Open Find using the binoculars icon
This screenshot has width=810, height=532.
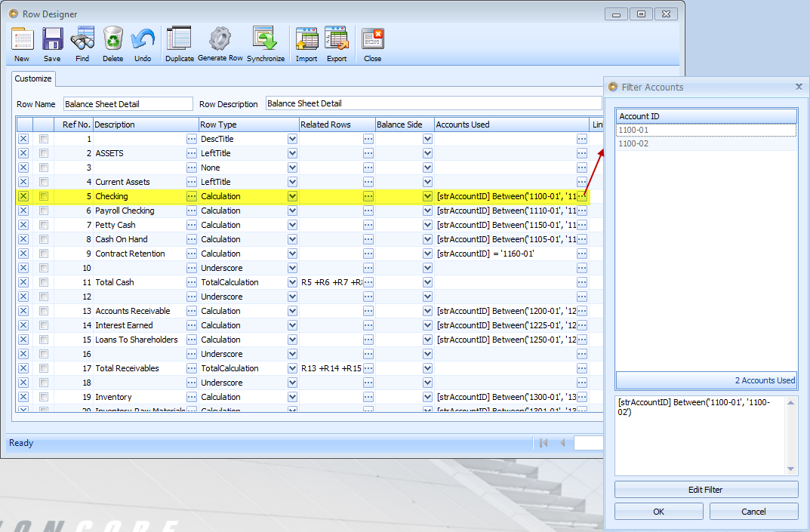(x=82, y=43)
